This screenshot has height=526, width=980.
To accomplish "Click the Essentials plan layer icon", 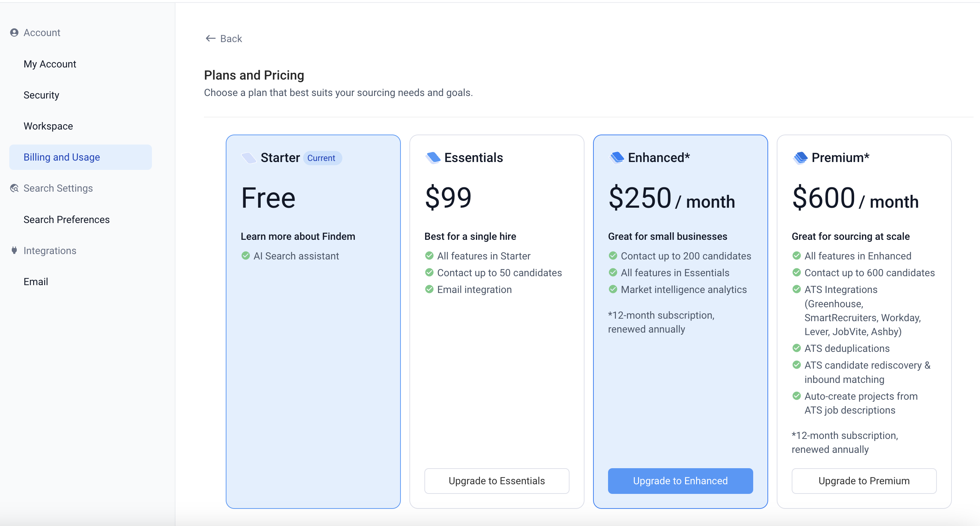I will coord(433,158).
